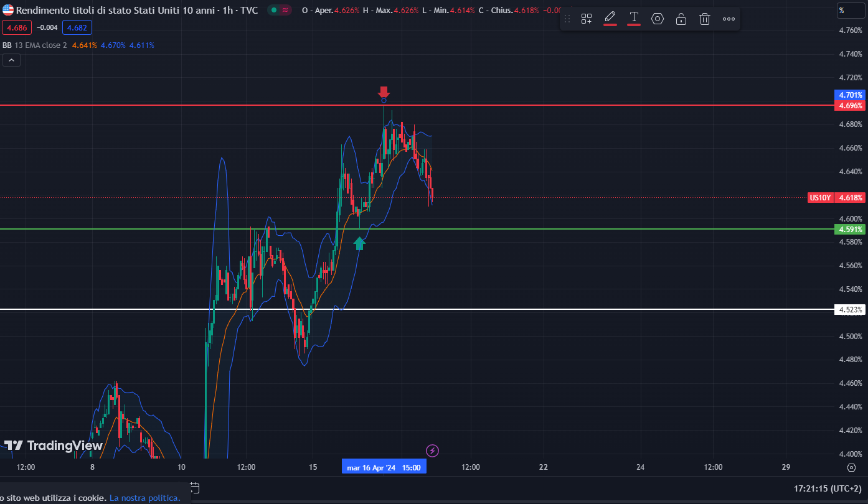Viewport: 868px width, 504px height.
Task: Open the symbol title Rendimento titoli di stato
Action: coord(137,10)
